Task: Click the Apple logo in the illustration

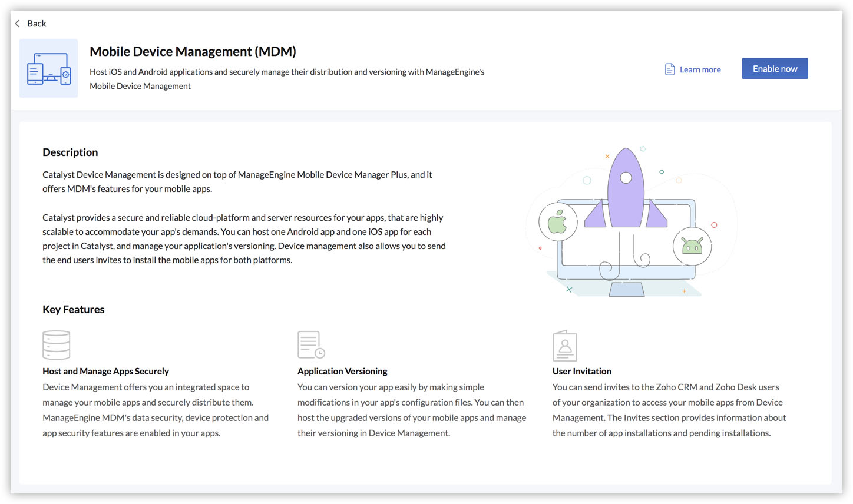Action: (x=557, y=221)
